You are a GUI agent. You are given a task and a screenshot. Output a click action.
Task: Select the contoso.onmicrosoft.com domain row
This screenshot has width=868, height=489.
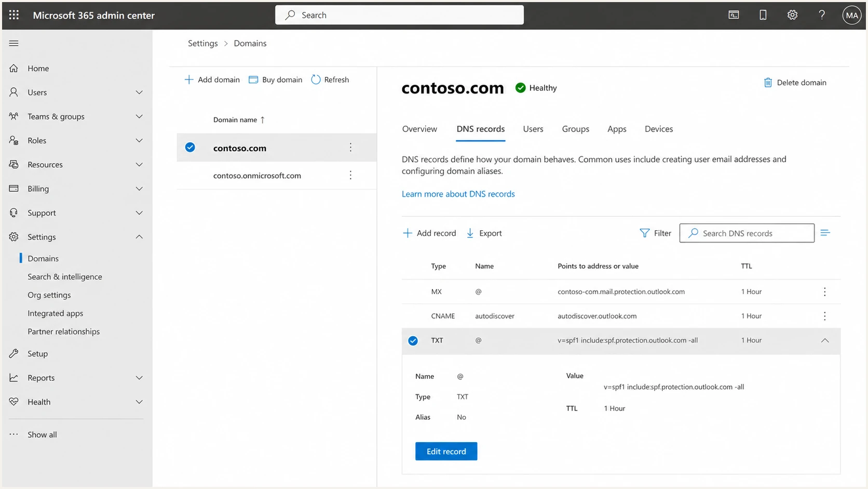click(x=276, y=175)
